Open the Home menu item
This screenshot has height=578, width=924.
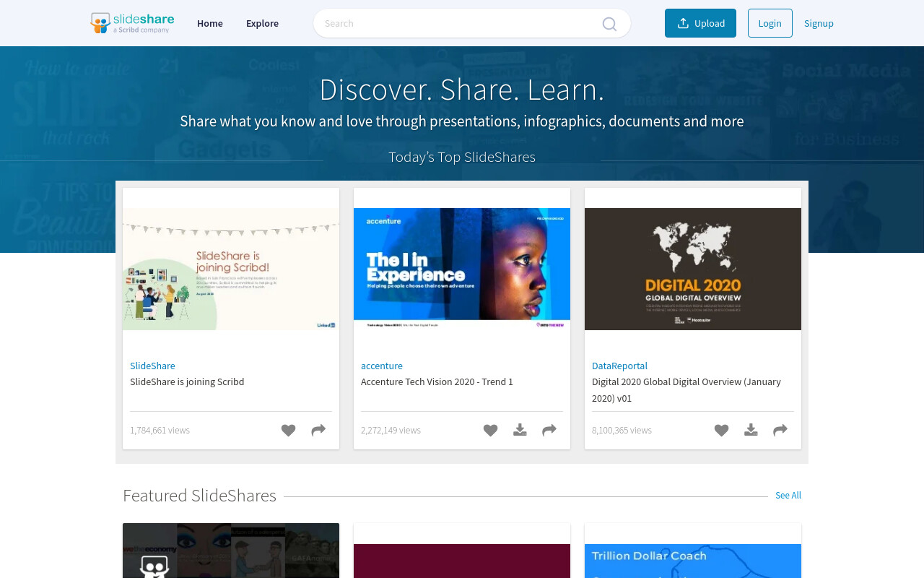pos(210,23)
